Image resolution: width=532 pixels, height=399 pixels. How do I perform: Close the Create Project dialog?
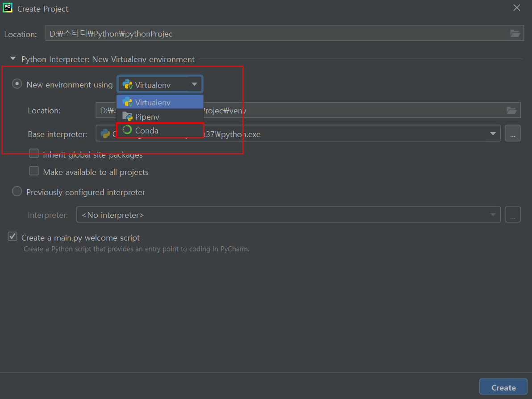pyautogui.click(x=516, y=8)
